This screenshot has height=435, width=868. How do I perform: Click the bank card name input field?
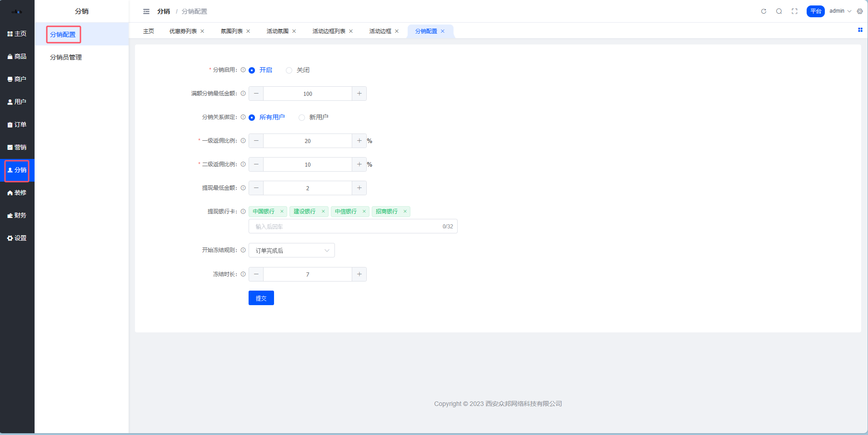pyautogui.click(x=345, y=227)
